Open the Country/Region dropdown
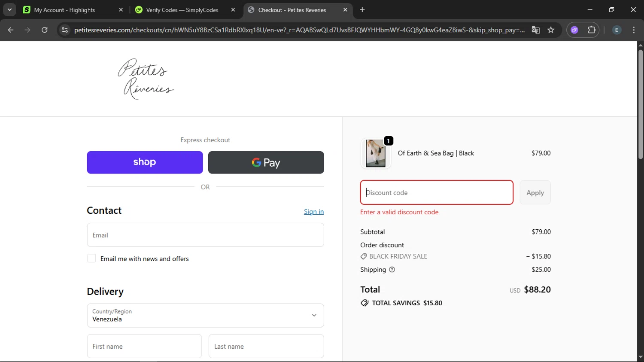This screenshot has height=362, width=644. point(205,316)
